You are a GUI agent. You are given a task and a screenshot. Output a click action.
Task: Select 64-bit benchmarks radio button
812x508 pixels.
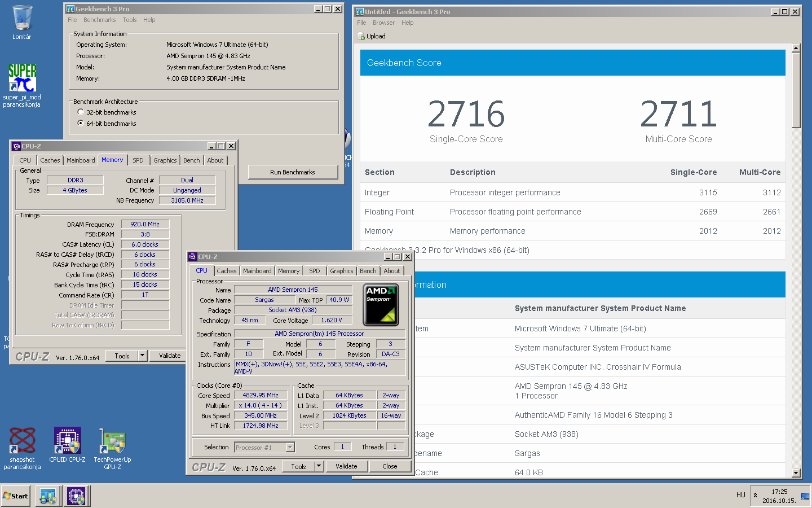click(81, 123)
